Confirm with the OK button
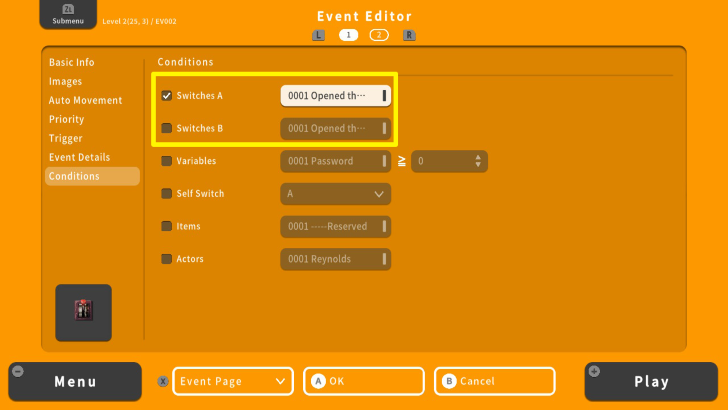728x410 pixels. (x=364, y=381)
